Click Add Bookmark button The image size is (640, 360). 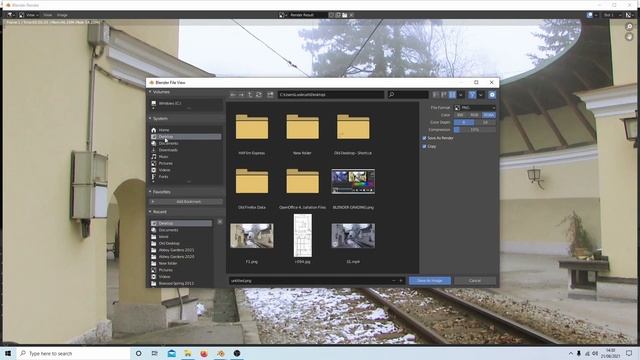186,202
